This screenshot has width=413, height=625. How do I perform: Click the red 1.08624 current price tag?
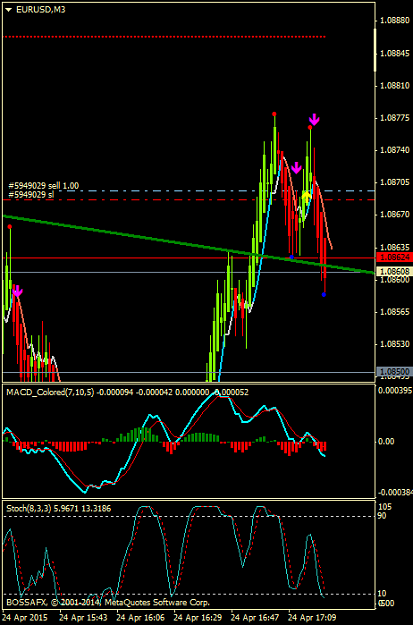click(x=394, y=257)
